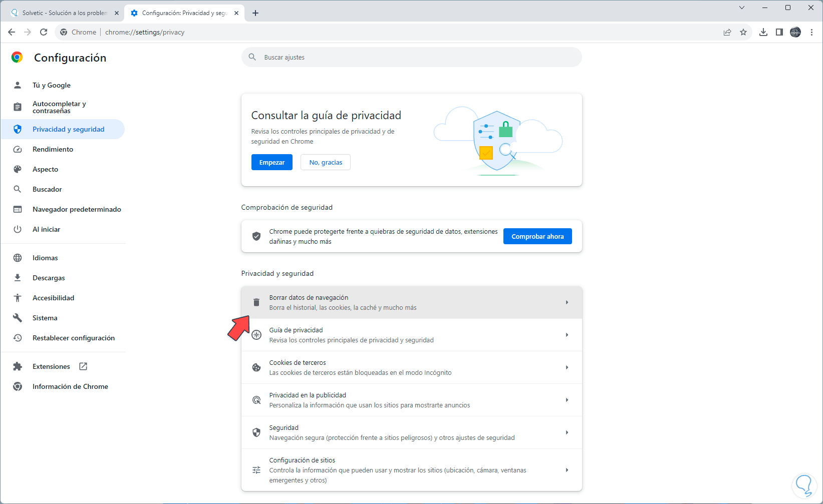Open Extensiones in a new tab
The image size is (823, 504).
tap(63, 366)
